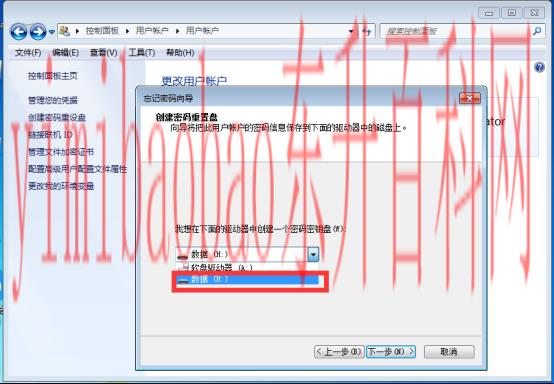The image size is (554, 384).
Task: Open 链接联机 ID link
Action: 50,135
